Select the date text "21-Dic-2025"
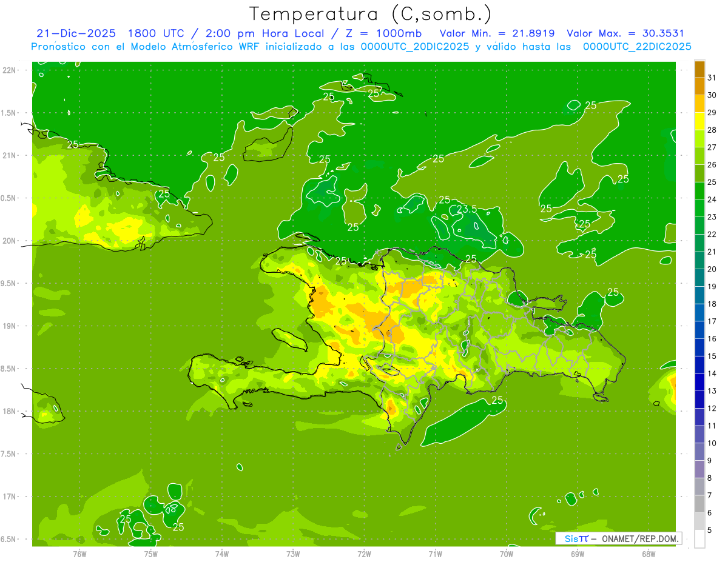This screenshot has height=562, width=728. [x=76, y=33]
